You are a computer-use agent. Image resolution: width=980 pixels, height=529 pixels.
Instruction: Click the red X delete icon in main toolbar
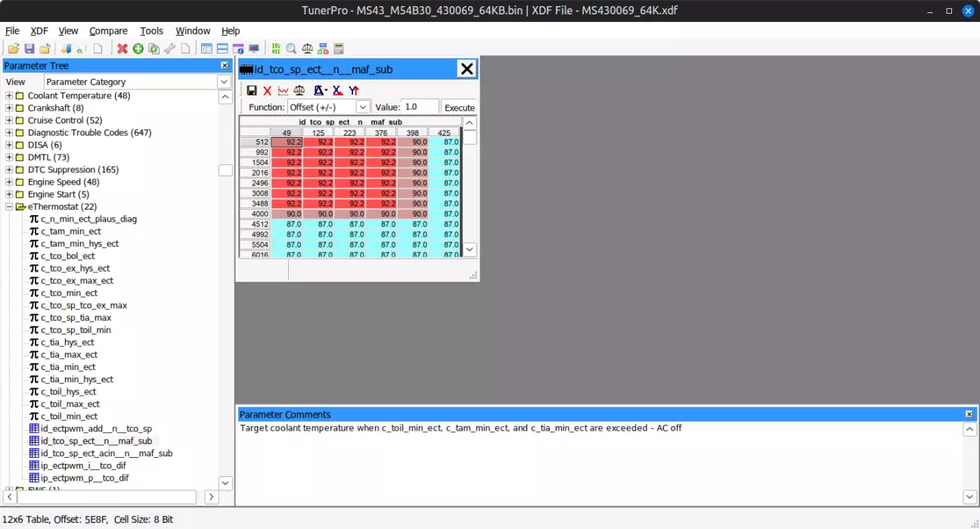(x=122, y=49)
